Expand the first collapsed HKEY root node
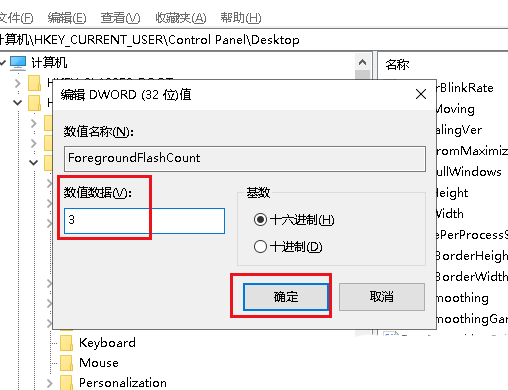508x390 pixels. pyautogui.click(x=18, y=83)
